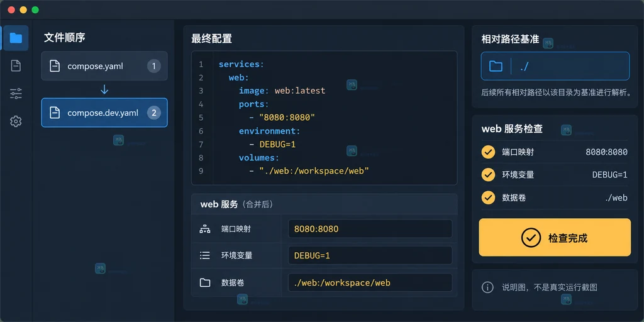The height and width of the screenshot is (322, 644).
Task: Click code line - "8080:8080"
Action: point(282,118)
